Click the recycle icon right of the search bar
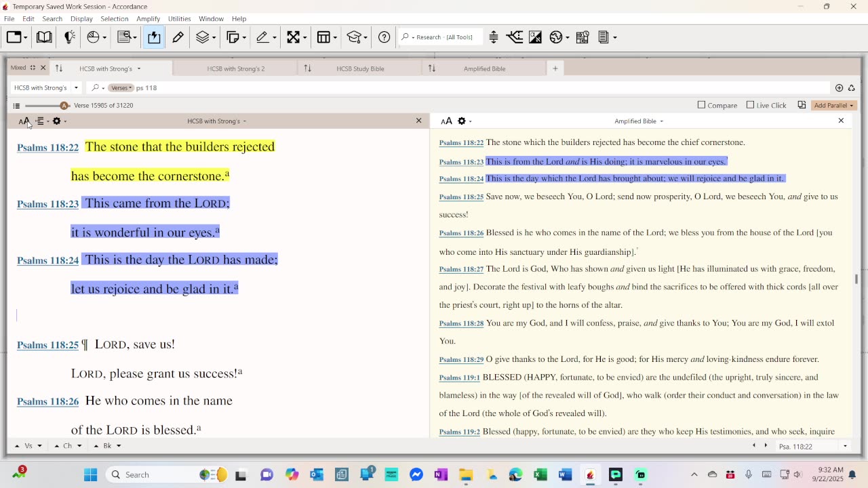This screenshot has width=868, height=488. (x=851, y=87)
